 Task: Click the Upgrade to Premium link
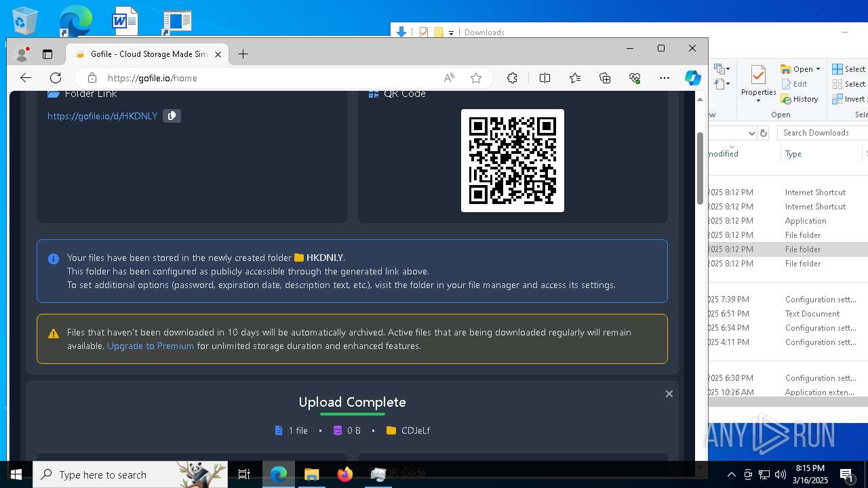click(151, 346)
